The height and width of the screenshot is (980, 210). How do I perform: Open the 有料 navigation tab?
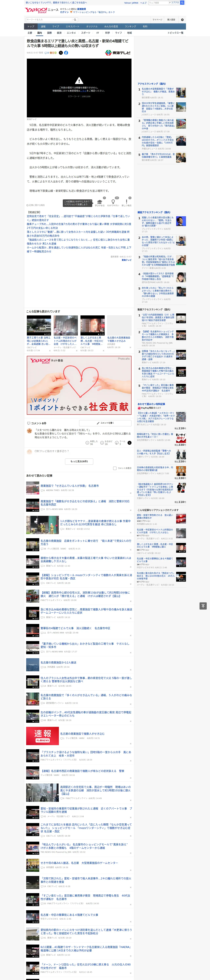(x=145, y=27)
